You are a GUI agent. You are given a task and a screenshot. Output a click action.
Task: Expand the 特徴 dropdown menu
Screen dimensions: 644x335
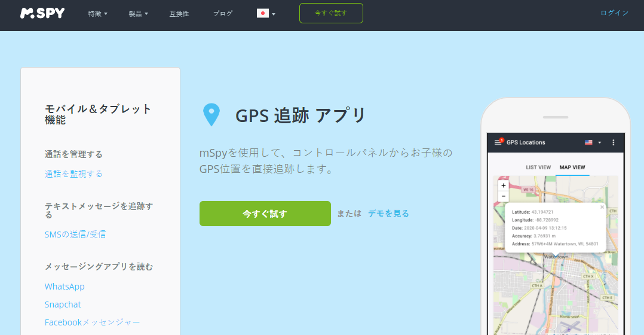[98, 14]
